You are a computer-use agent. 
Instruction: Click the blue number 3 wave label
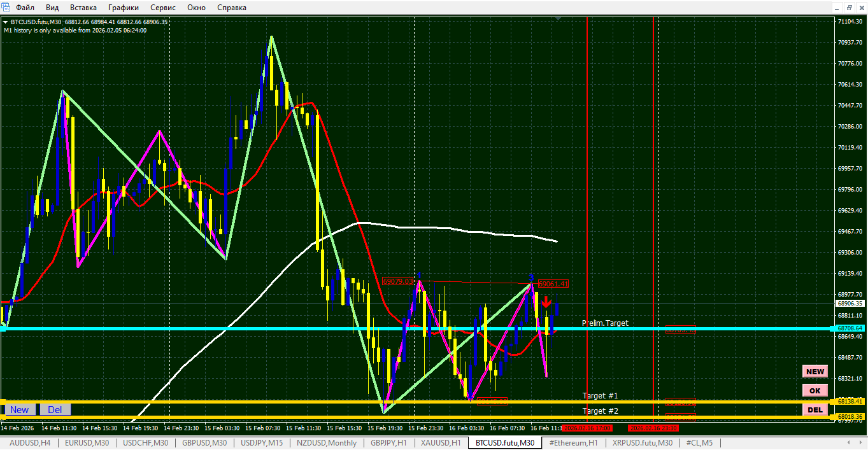click(531, 278)
